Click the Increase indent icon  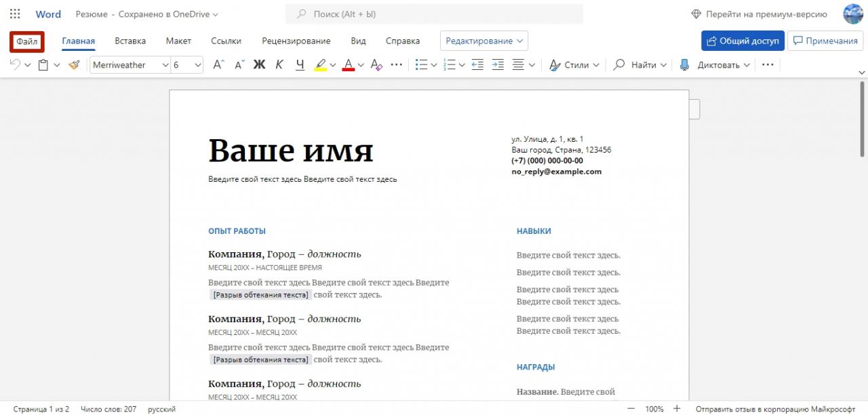tap(498, 65)
